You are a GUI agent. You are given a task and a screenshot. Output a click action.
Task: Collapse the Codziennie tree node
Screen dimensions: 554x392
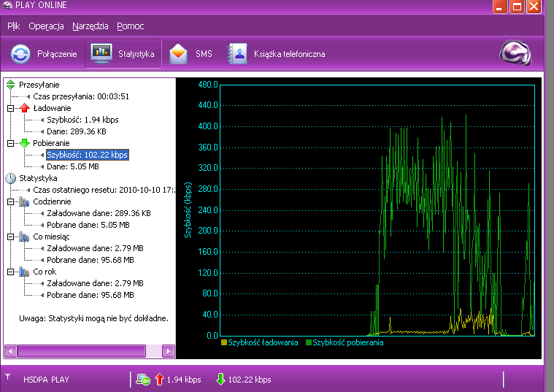pyautogui.click(x=11, y=201)
